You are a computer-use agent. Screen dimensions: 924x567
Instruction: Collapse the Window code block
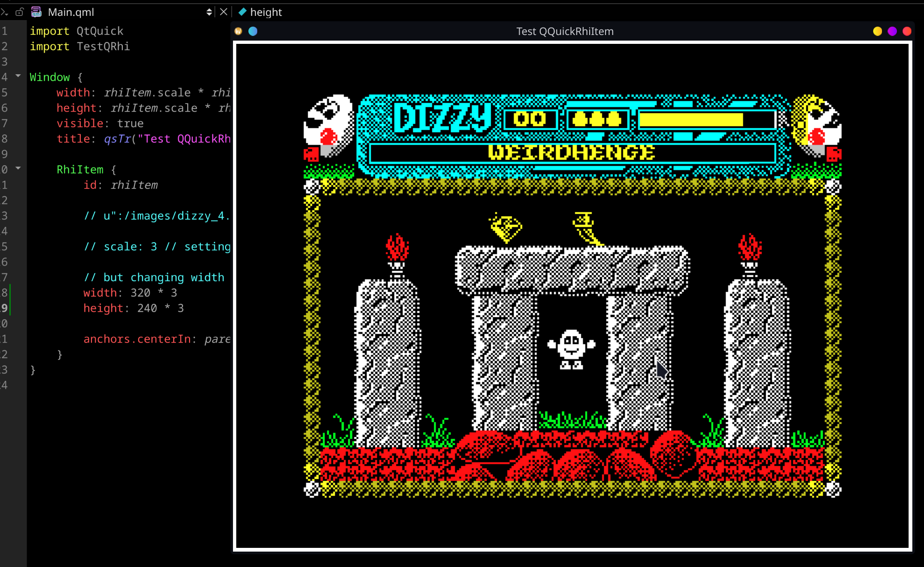coord(18,76)
